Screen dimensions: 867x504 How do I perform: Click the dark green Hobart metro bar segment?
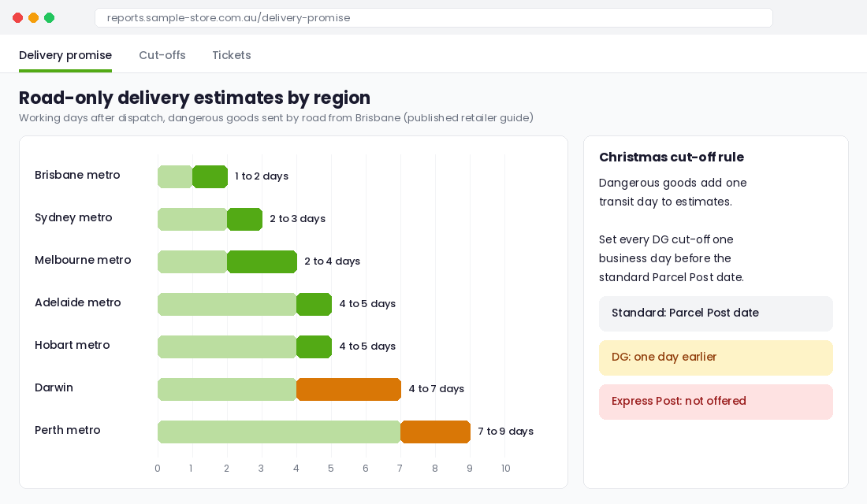[x=314, y=347]
